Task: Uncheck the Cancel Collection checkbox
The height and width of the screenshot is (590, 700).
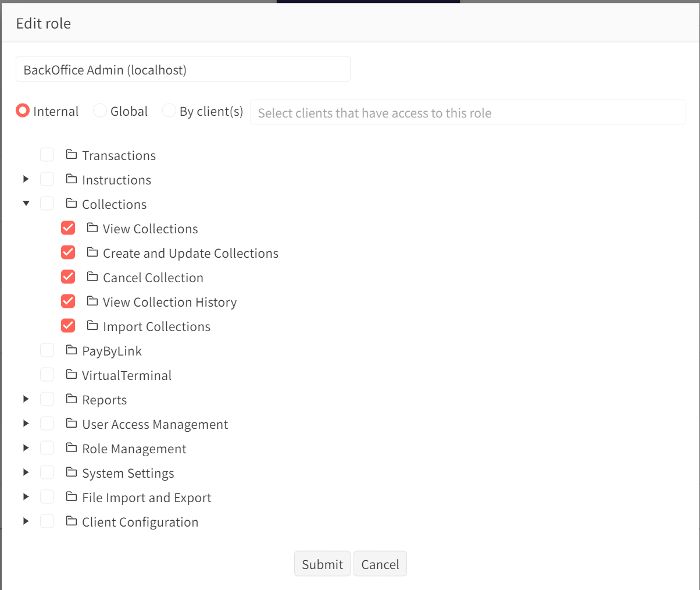Action: click(x=68, y=277)
